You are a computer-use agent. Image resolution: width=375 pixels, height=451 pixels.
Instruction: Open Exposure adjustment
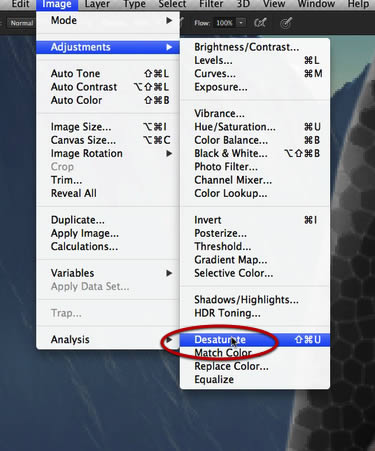pyautogui.click(x=255, y=87)
